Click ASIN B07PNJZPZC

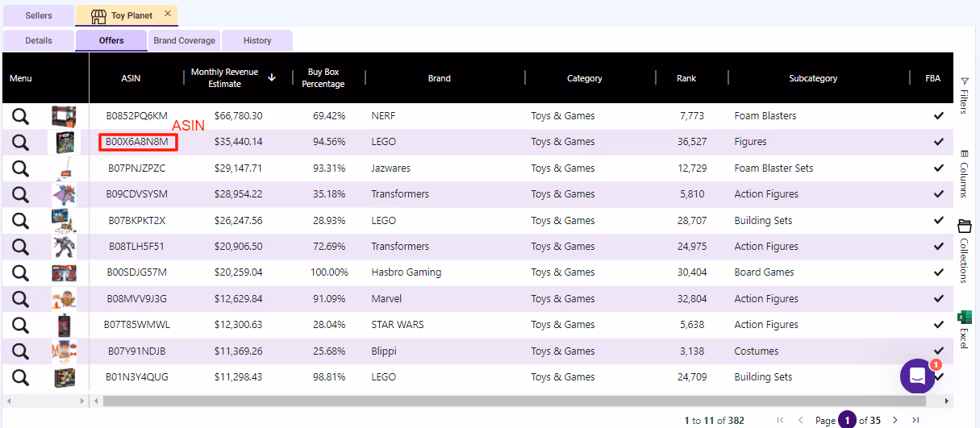[x=137, y=168]
